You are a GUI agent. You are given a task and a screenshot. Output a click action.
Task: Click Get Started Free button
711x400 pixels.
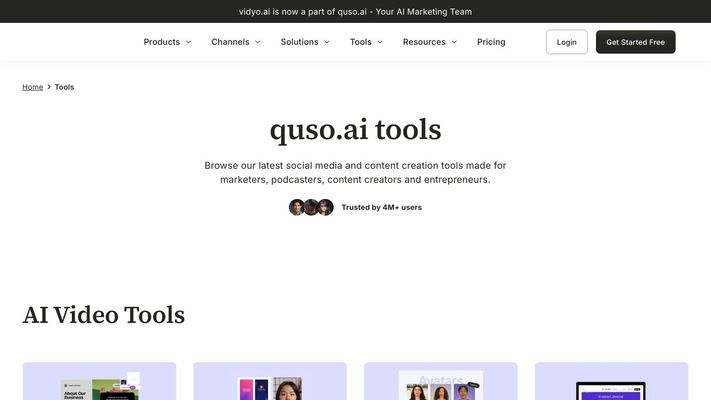[635, 42]
